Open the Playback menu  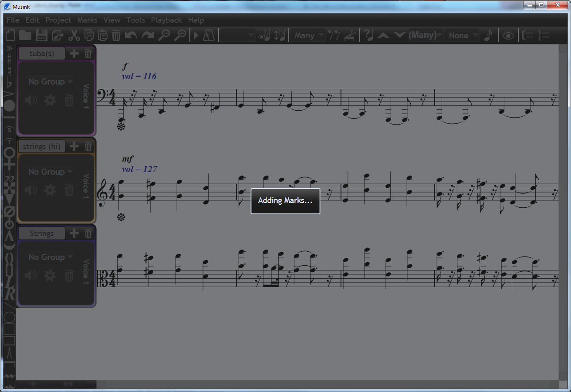[166, 20]
